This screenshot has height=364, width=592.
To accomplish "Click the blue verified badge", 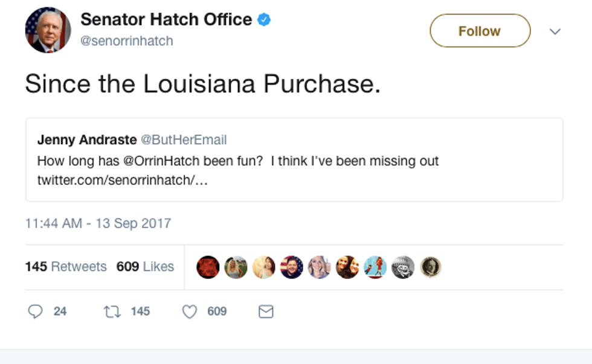I will tap(264, 20).
